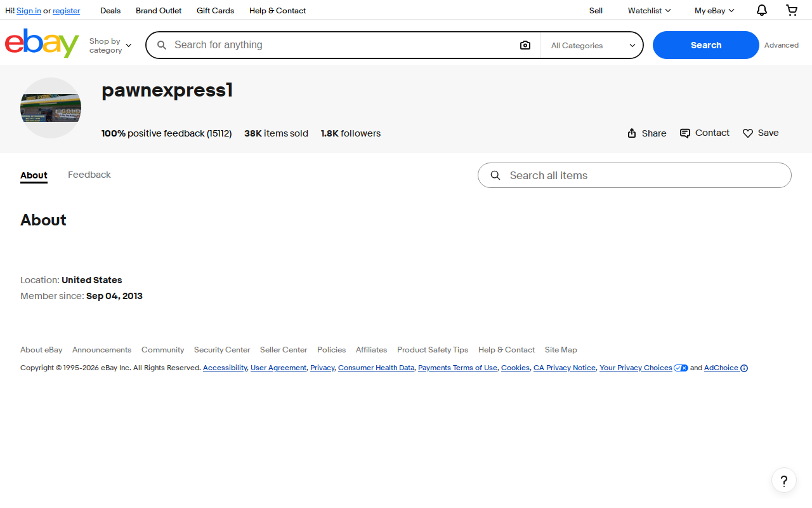Click the Location United States text
The width and height of the screenshot is (812, 508).
pyautogui.click(x=71, y=280)
